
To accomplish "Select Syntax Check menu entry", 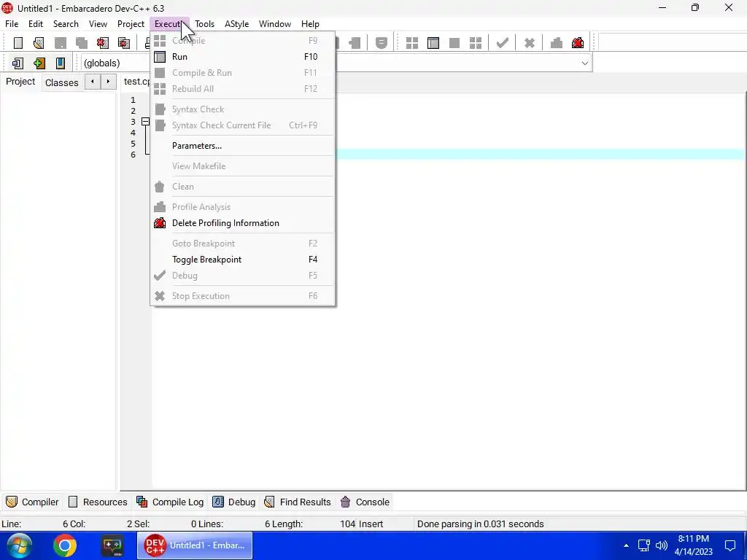I will pos(242,109).
